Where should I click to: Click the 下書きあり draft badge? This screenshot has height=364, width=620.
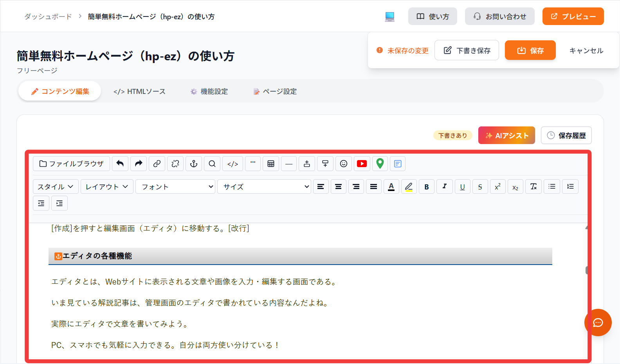point(453,135)
